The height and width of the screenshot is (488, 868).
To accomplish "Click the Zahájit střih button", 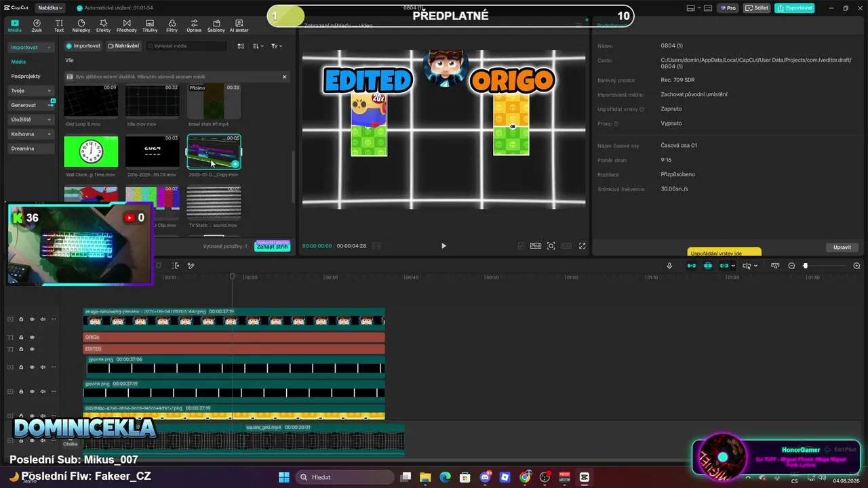I will tap(273, 246).
